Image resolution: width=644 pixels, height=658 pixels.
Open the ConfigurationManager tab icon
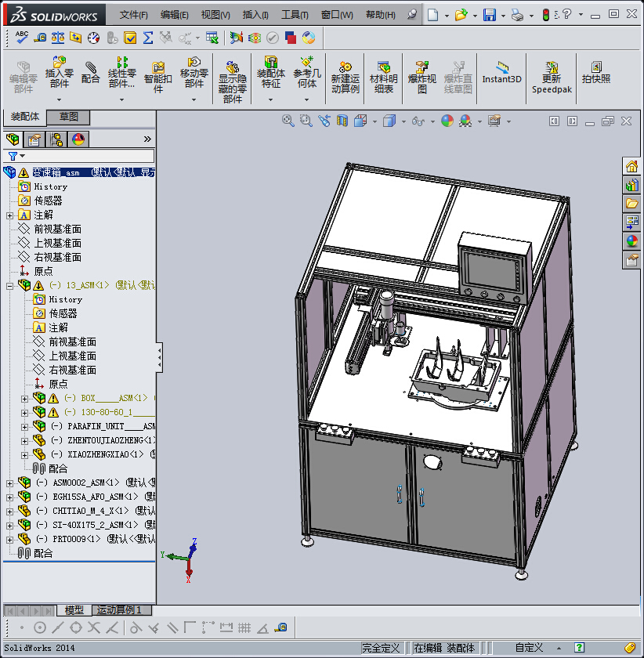tap(56, 139)
